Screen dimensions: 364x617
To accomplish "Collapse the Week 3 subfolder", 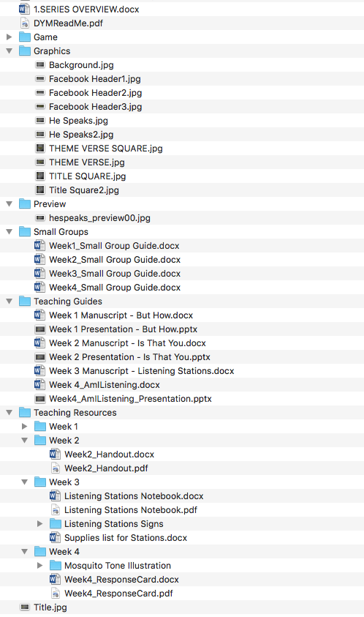I will (24, 482).
